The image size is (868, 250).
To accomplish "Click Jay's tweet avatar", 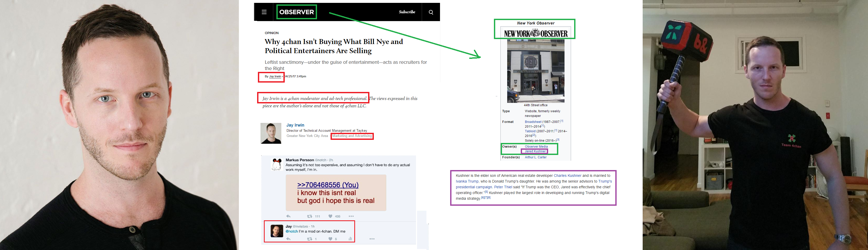I will (277, 231).
